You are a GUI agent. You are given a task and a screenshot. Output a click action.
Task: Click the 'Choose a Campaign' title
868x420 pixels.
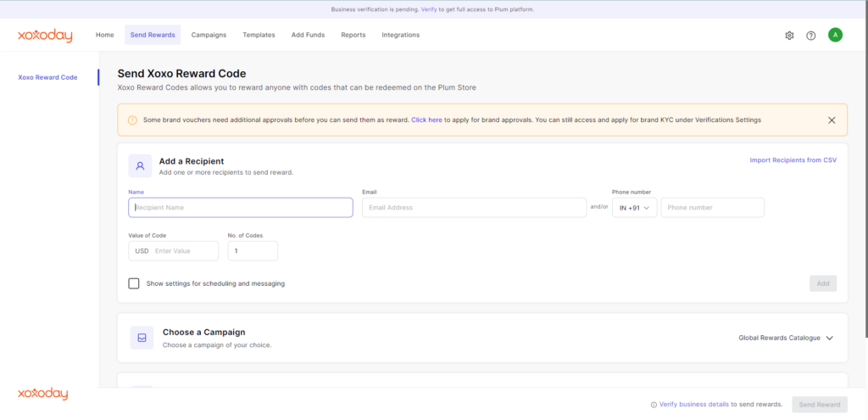click(203, 333)
